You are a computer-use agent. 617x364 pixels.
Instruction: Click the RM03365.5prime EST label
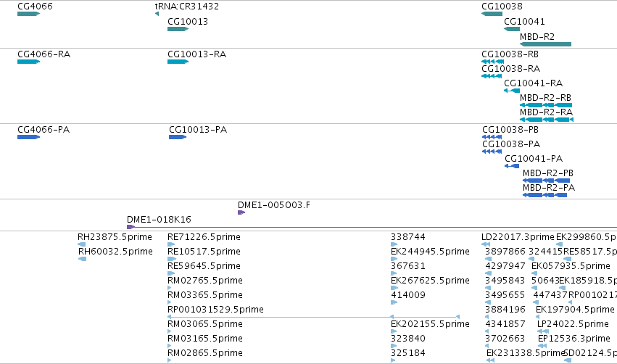coord(205,296)
